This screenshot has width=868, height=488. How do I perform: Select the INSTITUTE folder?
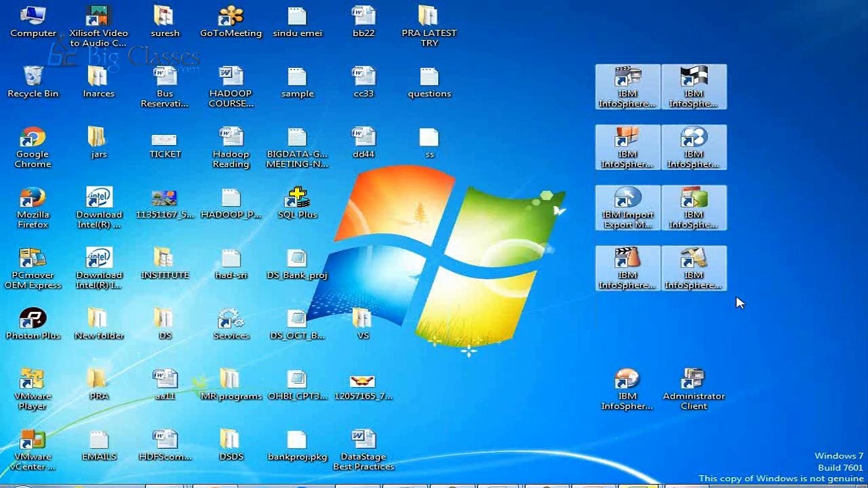(x=165, y=264)
